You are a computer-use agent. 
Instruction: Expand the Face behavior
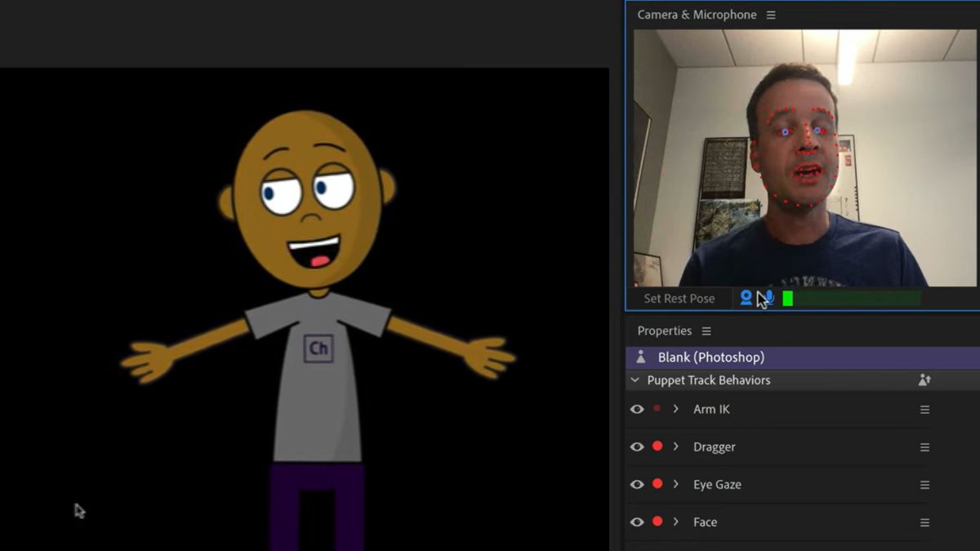coord(676,522)
